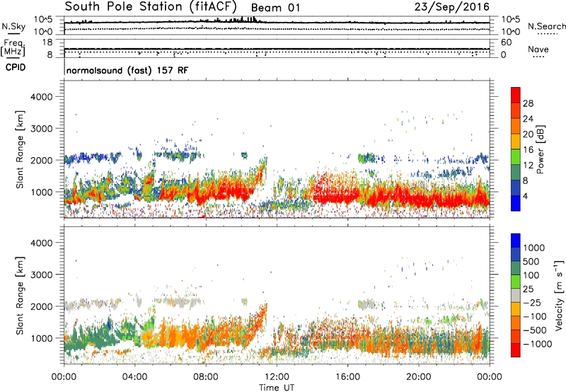Click the "04:00" time axis label
Image resolution: width=566 pixels, height=392 pixels.
pos(134,377)
